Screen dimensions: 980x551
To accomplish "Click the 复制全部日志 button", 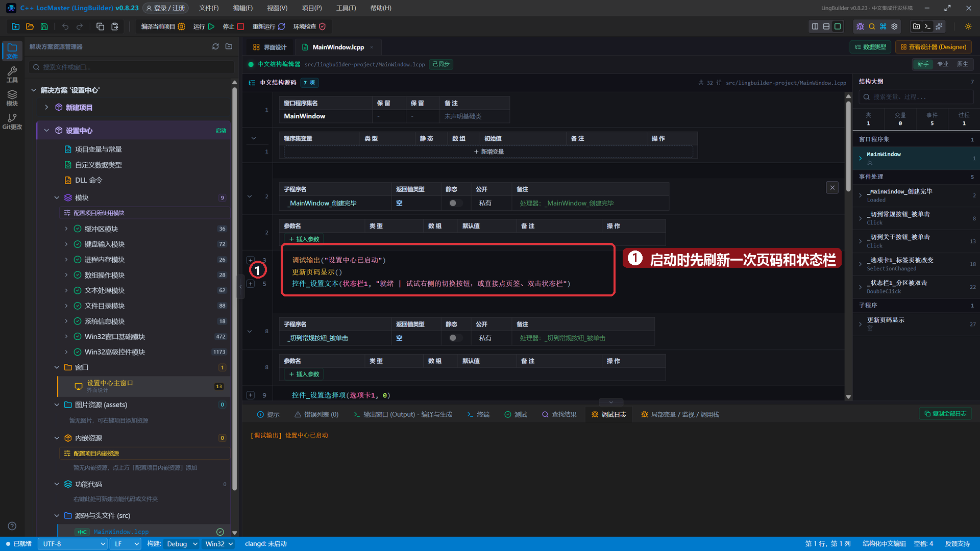I will (945, 414).
